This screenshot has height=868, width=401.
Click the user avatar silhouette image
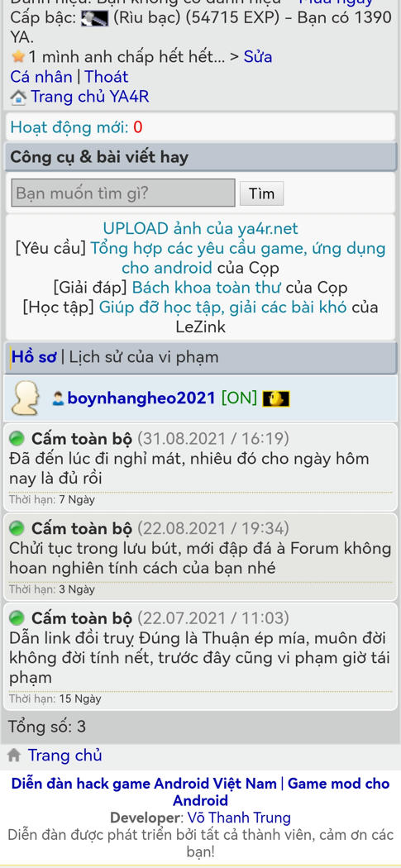point(26,398)
